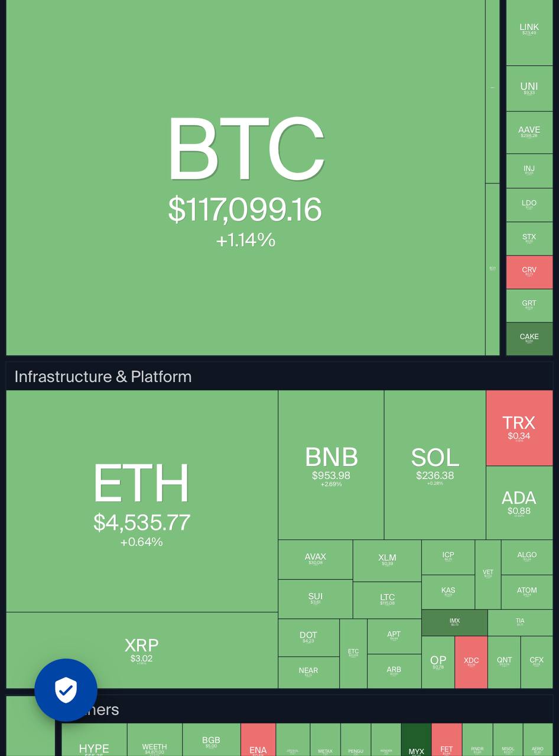Open the SOL $236.38 tile

(435, 465)
